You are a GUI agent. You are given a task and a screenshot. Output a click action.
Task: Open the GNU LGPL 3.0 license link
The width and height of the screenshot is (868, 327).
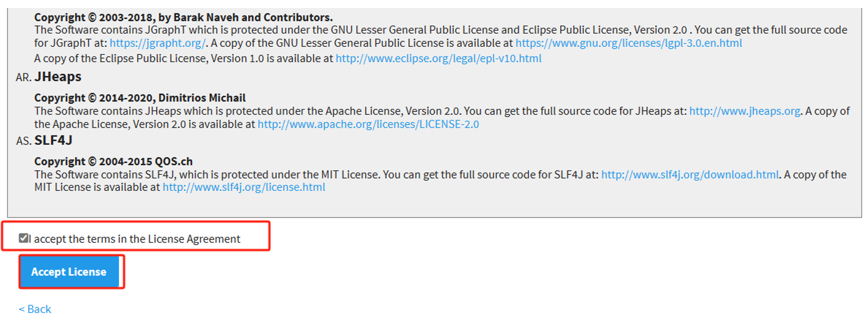point(629,43)
